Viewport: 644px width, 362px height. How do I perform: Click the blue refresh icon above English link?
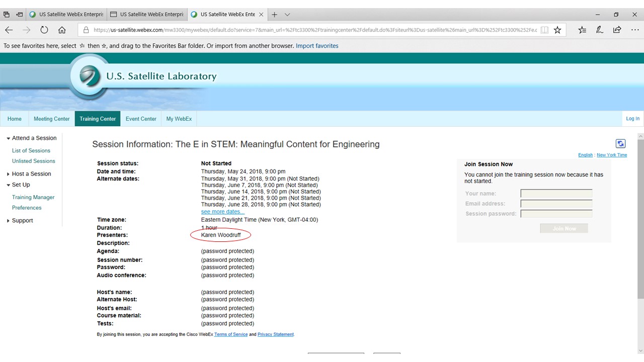tap(620, 144)
